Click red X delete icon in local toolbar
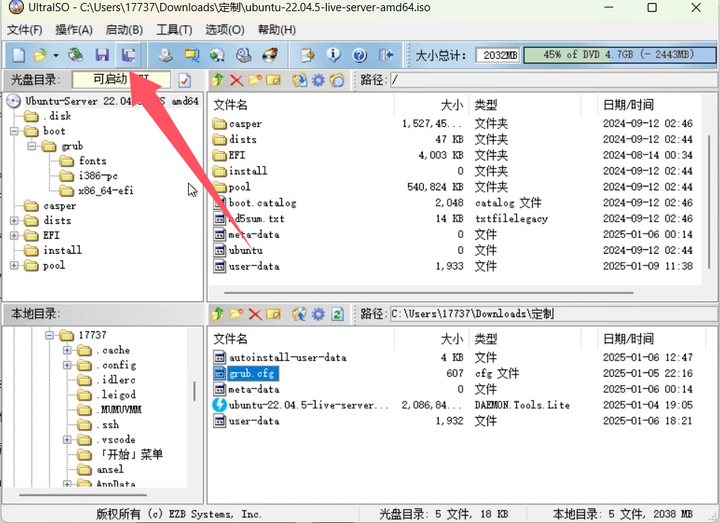Viewport: 720px width, 523px height. point(255,314)
